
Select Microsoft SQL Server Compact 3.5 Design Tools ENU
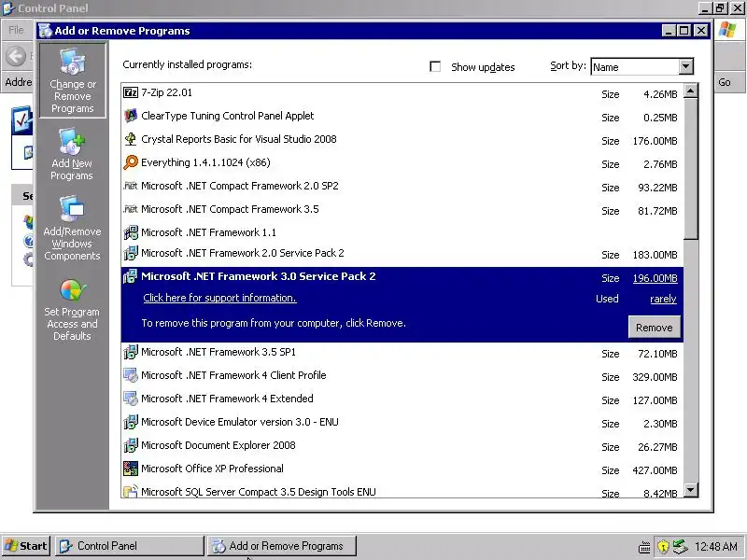402,490
